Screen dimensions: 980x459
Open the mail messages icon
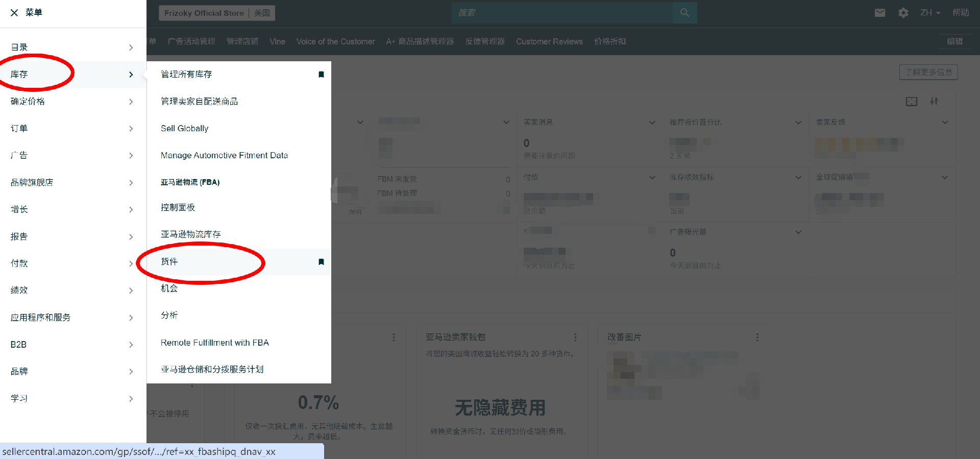tap(880, 13)
